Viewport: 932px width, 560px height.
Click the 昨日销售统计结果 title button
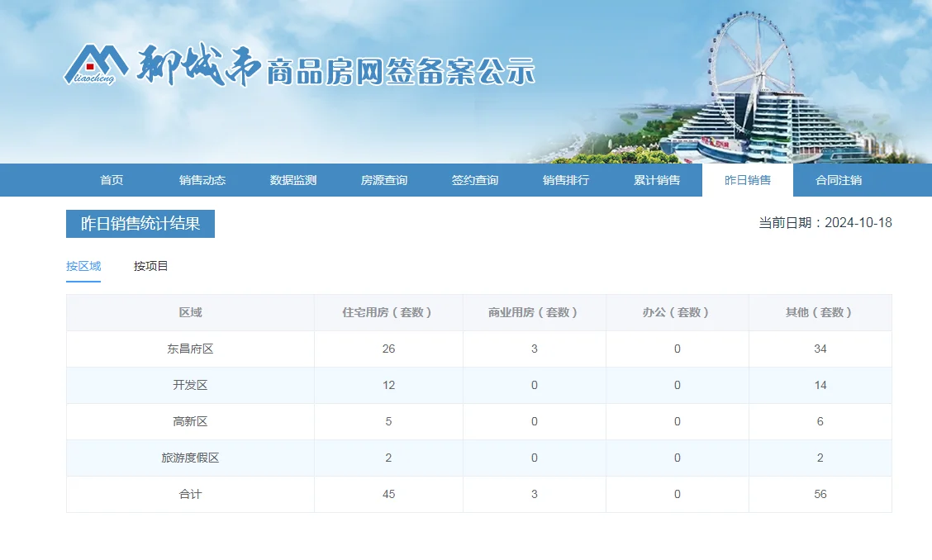click(140, 224)
